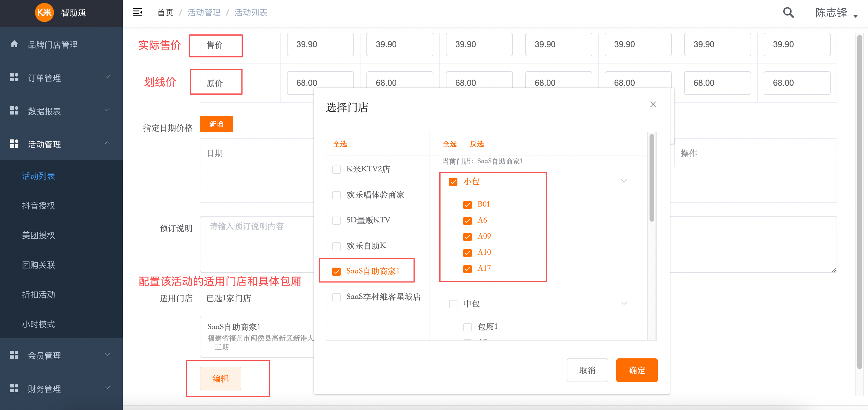The height and width of the screenshot is (410, 868).
Task: Click the 财务管理 sidebar icon
Action: [x=14, y=388]
